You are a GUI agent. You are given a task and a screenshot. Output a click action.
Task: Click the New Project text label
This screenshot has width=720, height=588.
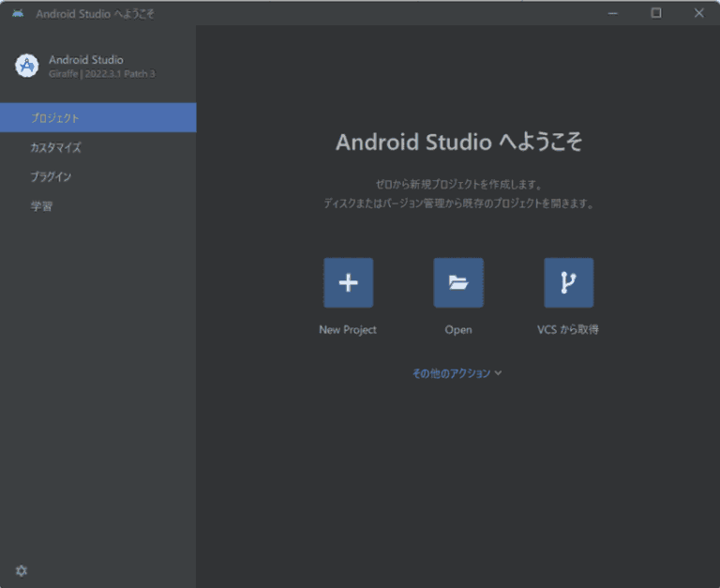click(348, 330)
